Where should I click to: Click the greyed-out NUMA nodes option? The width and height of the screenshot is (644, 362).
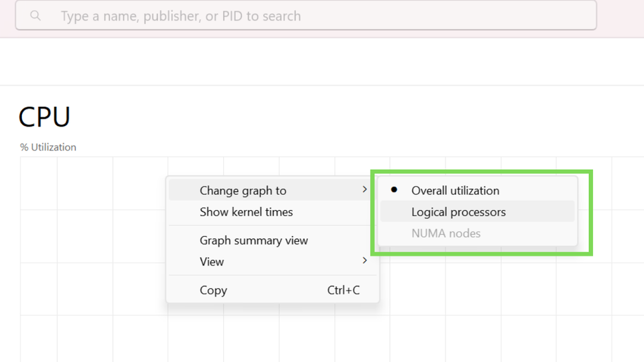[x=445, y=233]
